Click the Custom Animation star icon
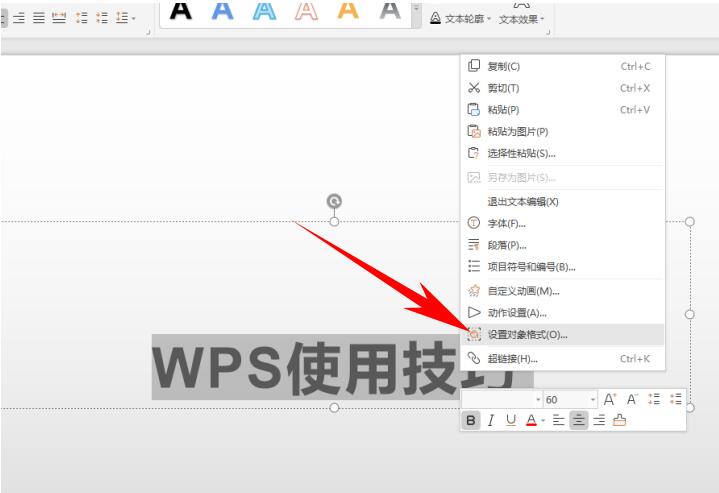 (x=474, y=291)
